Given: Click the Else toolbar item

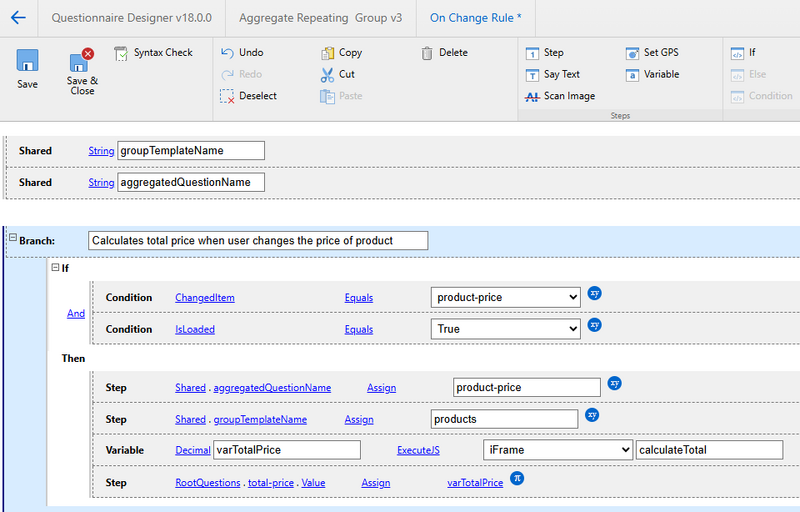Looking at the screenshot, I should pos(748,74).
